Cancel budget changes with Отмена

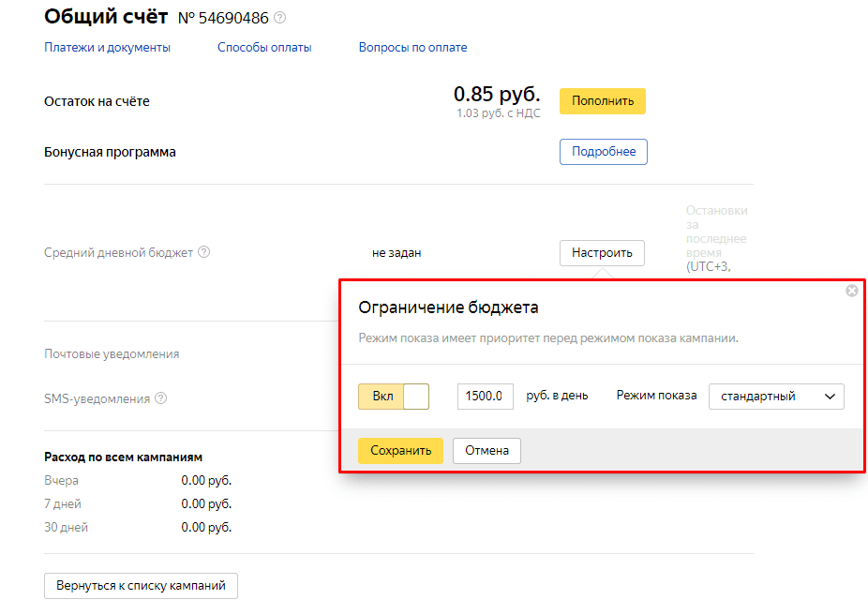coord(486,451)
